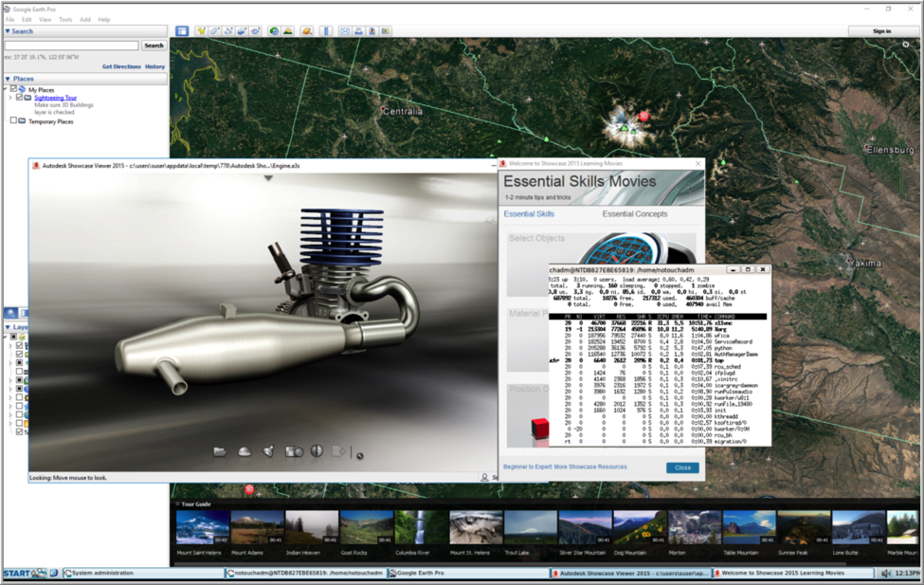Click the View in Google Maps icon
This screenshot has height=585, width=924.
(x=386, y=31)
